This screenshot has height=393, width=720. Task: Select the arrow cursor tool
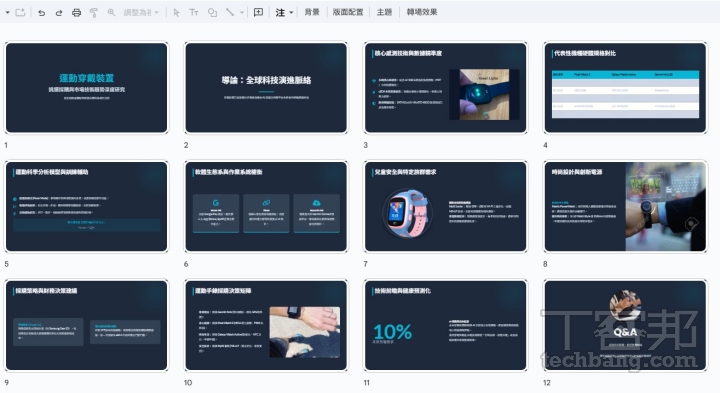pos(176,13)
